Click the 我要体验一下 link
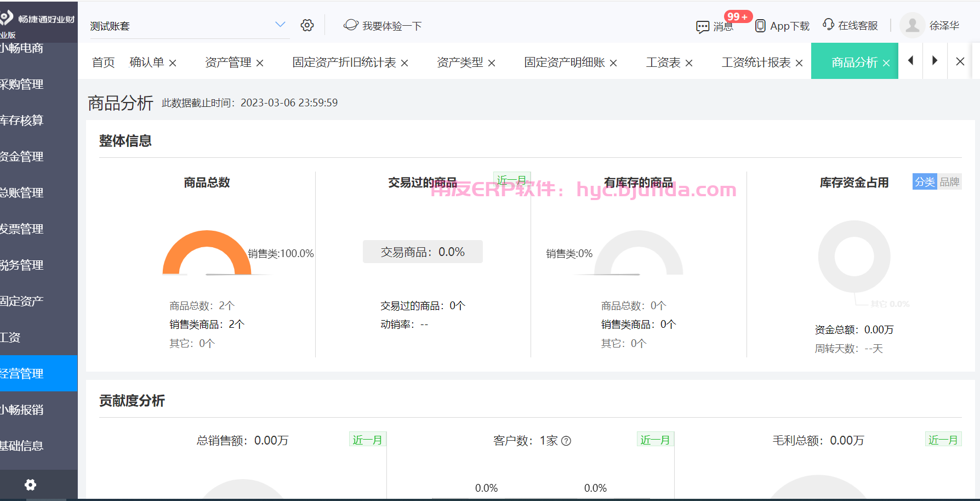This screenshot has height=501, width=980. click(392, 26)
